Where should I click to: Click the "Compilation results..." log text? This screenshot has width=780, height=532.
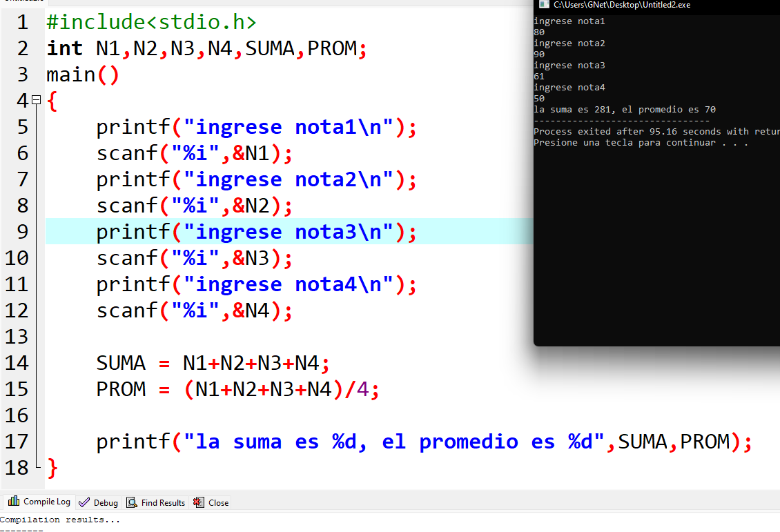coord(60,520)
